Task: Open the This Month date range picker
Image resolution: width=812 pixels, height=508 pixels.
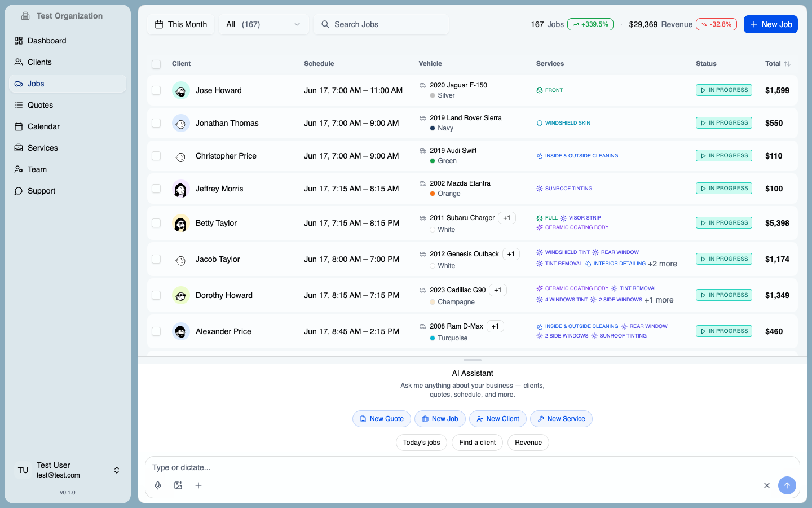Action: click(x=181, y=24)
